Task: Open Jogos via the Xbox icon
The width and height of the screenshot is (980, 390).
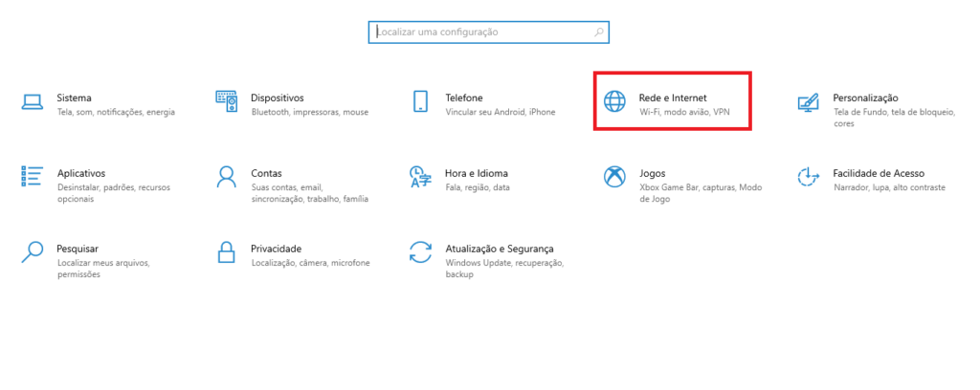Action: pyautogui.click(x=613, y=177)
